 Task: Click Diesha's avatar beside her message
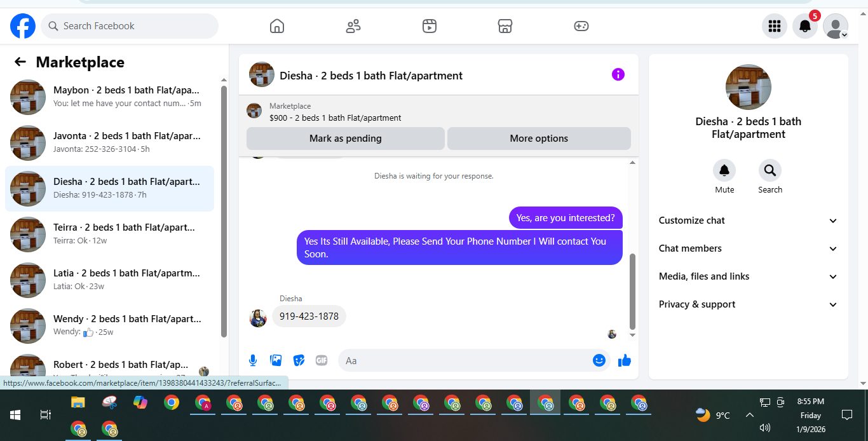coord(258,318)
